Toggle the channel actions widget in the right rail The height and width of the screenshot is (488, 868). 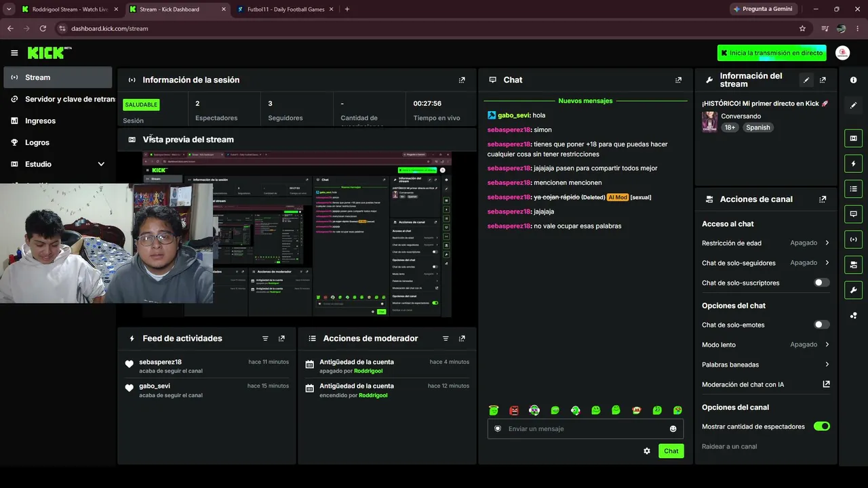[x=853, y=264]
